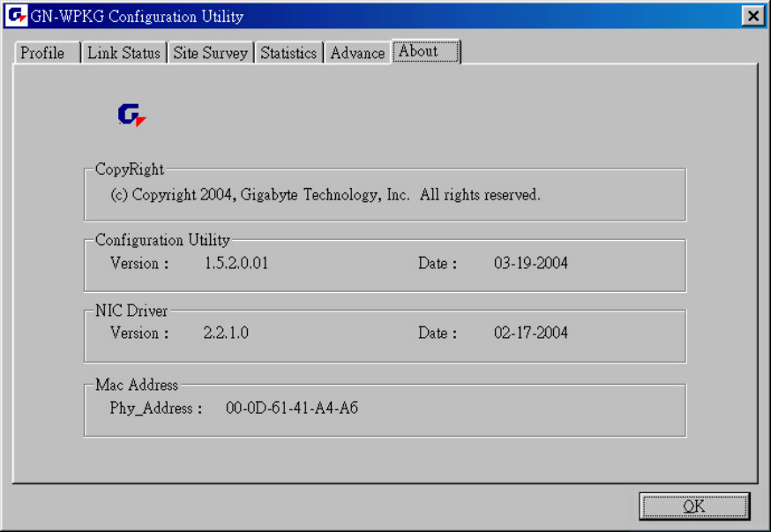
Task: Open the Site Survey tab
Action: pos(211,53)
